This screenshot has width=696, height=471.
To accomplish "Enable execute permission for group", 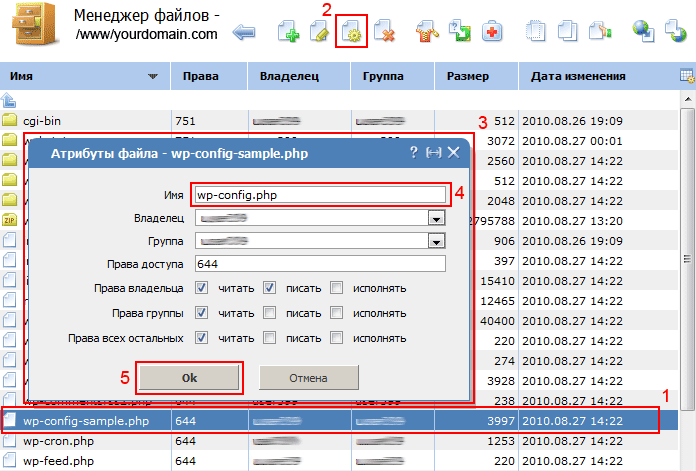I will coord(337,313).
